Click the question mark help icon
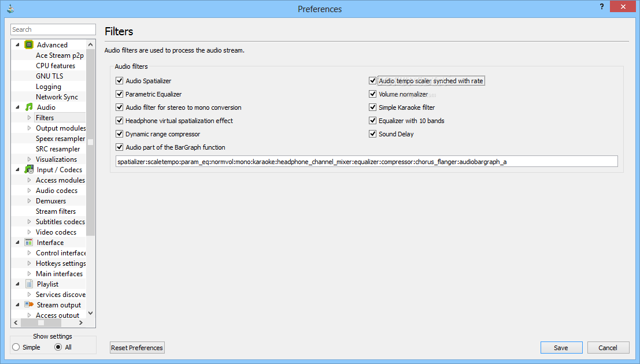Screen dimensions: 640x364 pyautogui.click(x=602, y=6)
